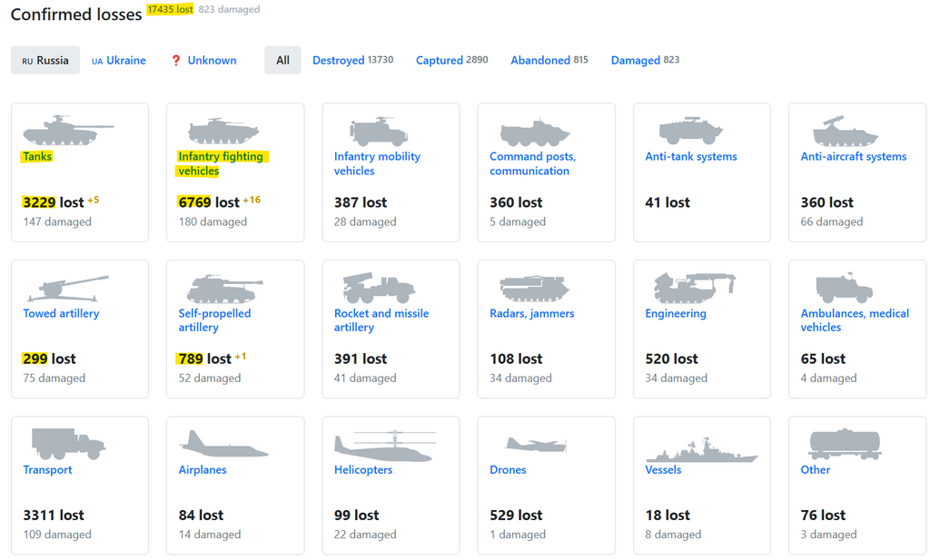Image resolution: width=930 pixels, height=560 pixels.
Task: Show All loss types
Action: 282,60
